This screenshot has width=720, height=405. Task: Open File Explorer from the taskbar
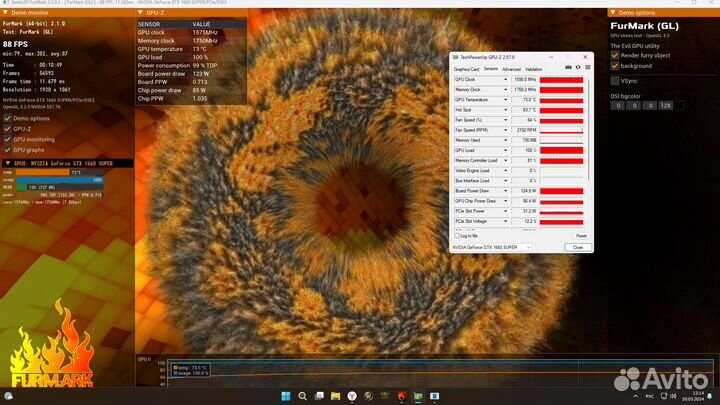(336, 396)
